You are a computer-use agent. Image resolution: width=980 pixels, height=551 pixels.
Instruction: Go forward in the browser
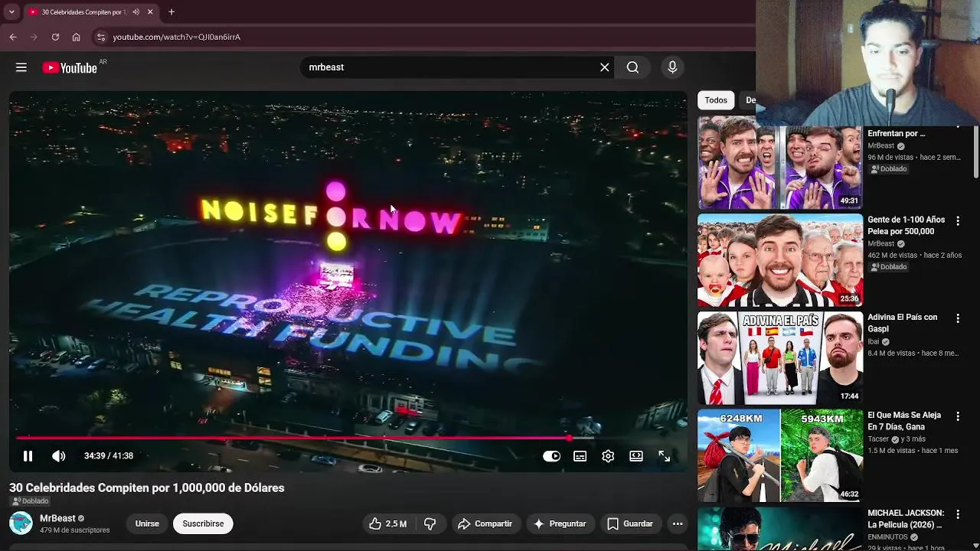(x=34, y=37)
